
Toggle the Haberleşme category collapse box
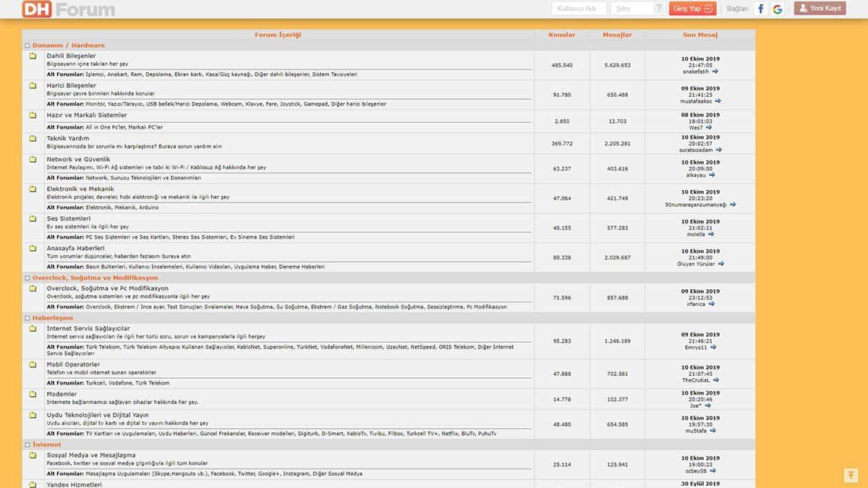pyautogui.click(x=27, y=318)
